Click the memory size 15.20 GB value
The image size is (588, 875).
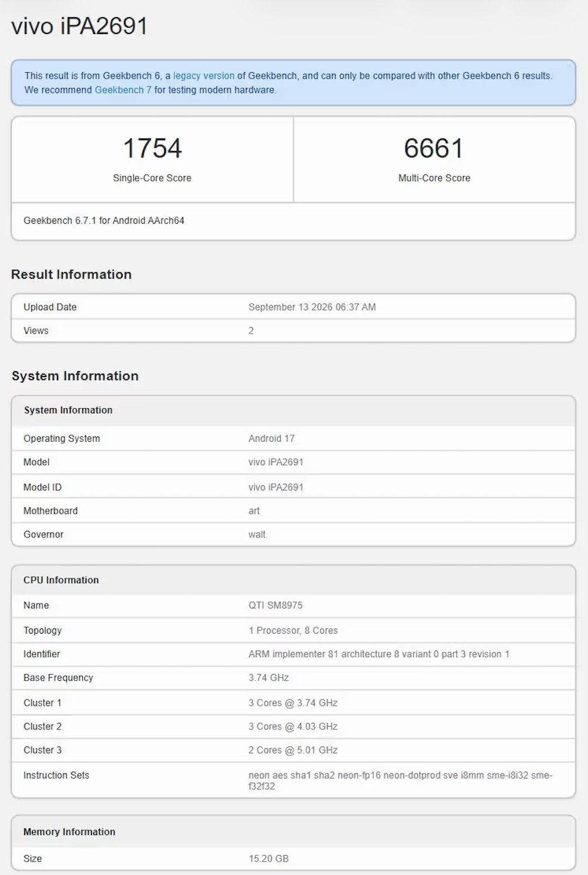pyautogui.click(x=269, y=859)
